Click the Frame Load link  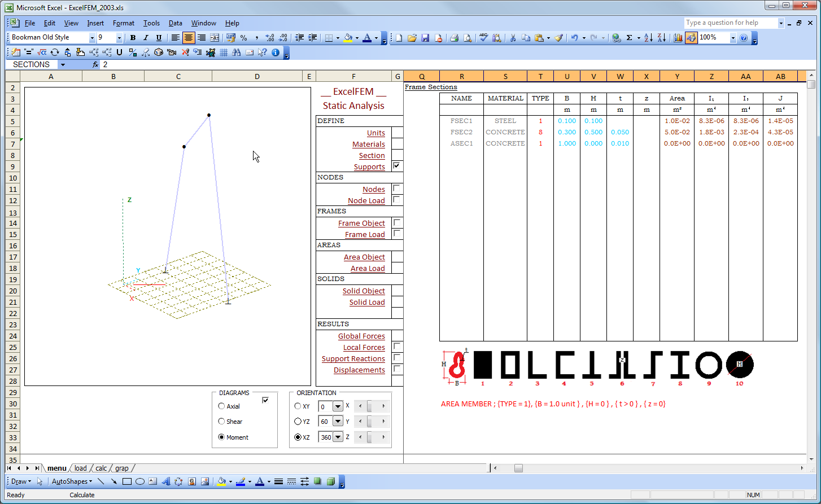(365, 235)
